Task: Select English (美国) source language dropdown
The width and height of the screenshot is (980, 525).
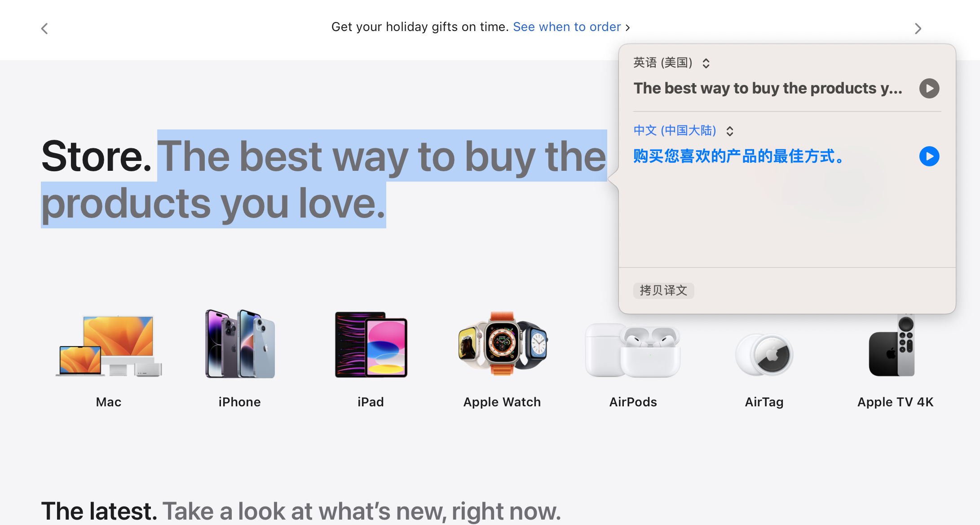Action: click(x=672, y=63)
